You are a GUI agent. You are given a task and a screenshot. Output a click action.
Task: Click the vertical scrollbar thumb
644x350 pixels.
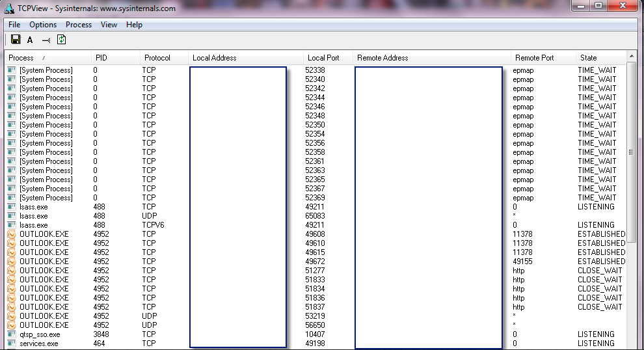pos(630,152)
